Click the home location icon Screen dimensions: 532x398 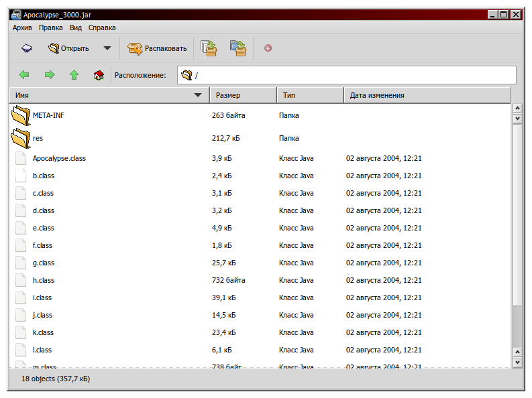99,75
